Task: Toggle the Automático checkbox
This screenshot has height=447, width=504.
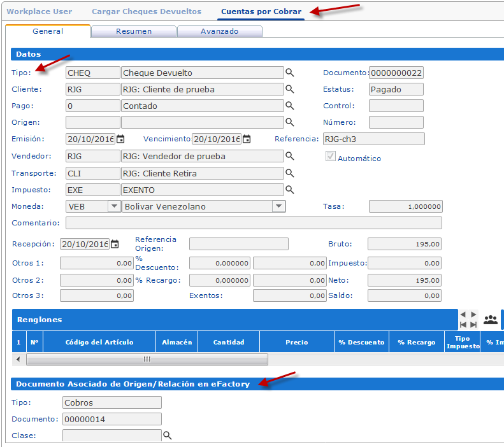Action: click(x=331, y=157)
